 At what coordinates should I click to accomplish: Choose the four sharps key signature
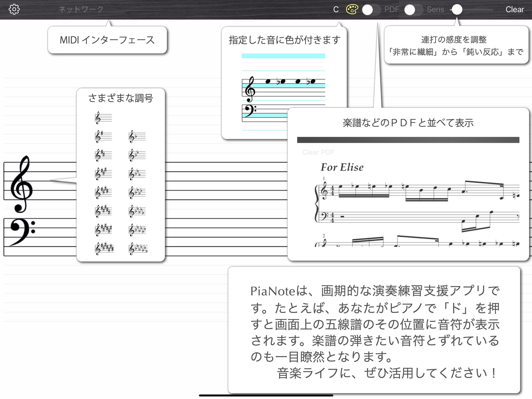(103, 193)
